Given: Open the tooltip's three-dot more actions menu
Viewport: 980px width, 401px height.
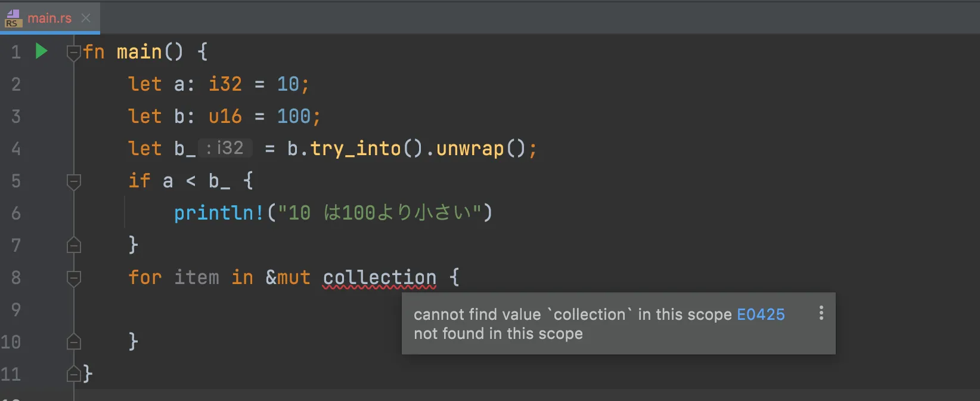Looking at the screenshot, I should [x=821, y=313].
